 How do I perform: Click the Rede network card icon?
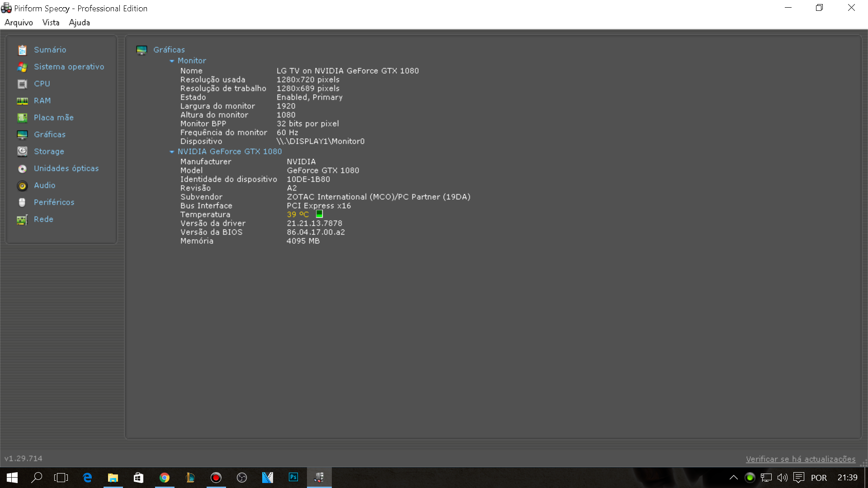pyautogui.click(x=22, y=220)
